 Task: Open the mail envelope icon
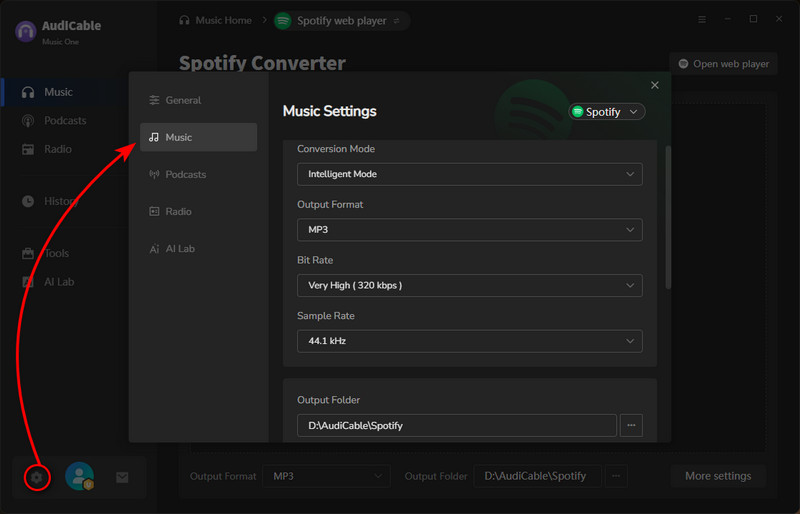click(x=122, y=477)
